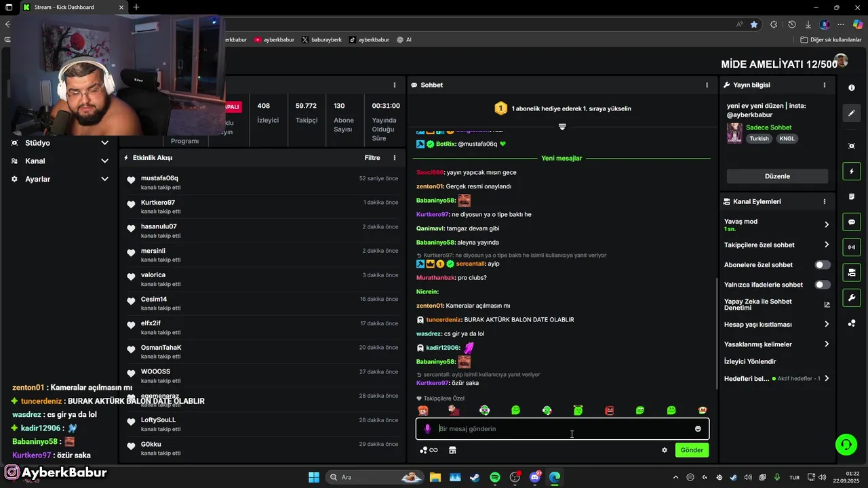
Task: Open Hesap yaşı kısıtlaması arrow
Action: [x=827, y=325]
